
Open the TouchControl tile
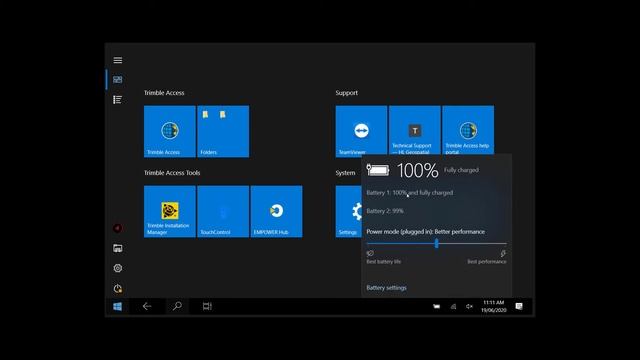(223, 211)
